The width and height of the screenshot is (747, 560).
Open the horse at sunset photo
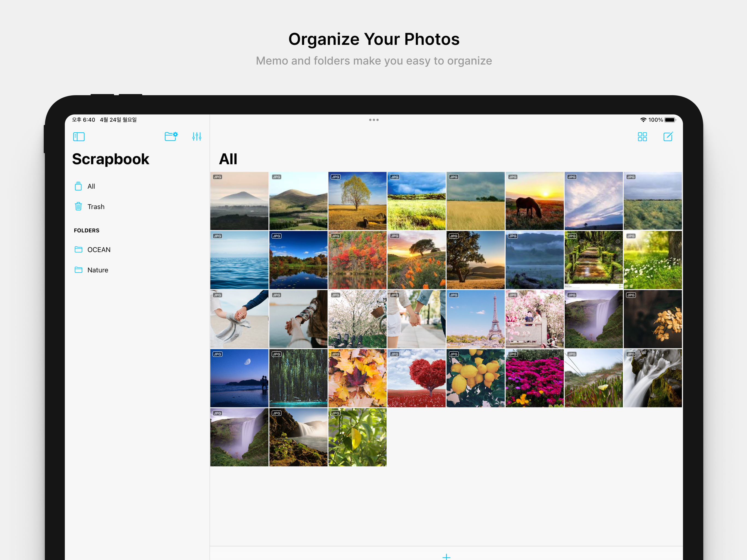point(534,201)
